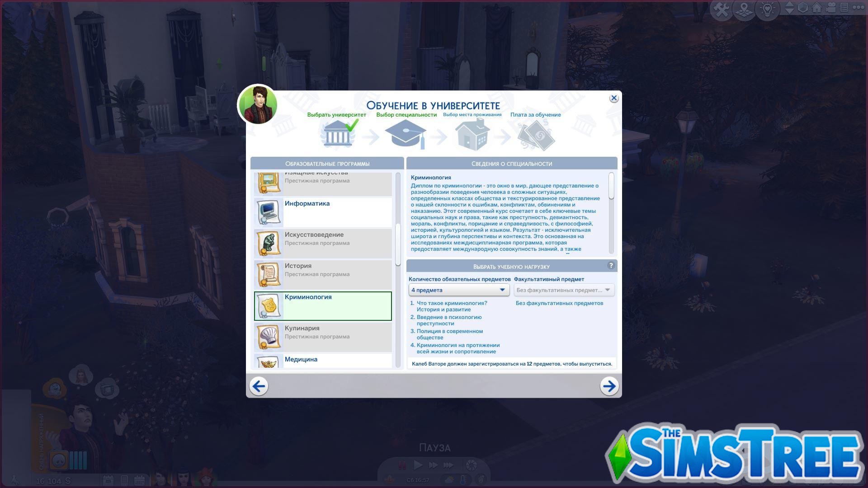Click the up/down floor arrows

pyautogui.click(x=789, y=8)
